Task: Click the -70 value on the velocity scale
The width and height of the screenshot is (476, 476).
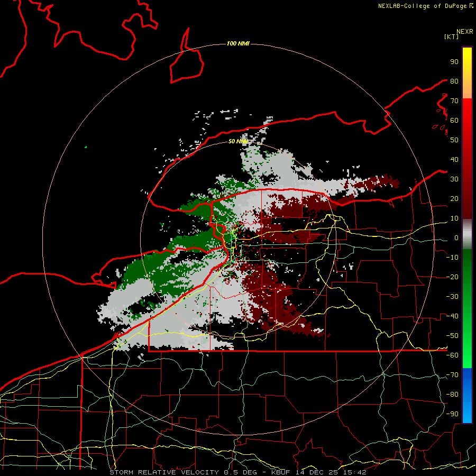Action: [452, 375]
